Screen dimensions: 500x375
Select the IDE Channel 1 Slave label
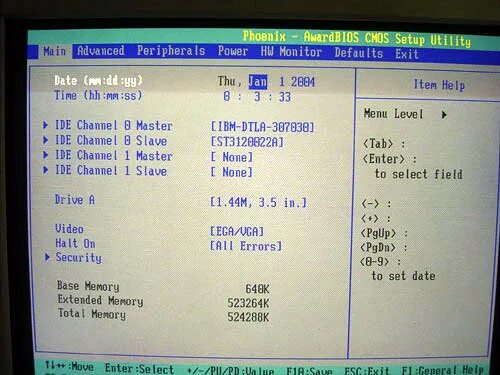[x=111, y=170]
